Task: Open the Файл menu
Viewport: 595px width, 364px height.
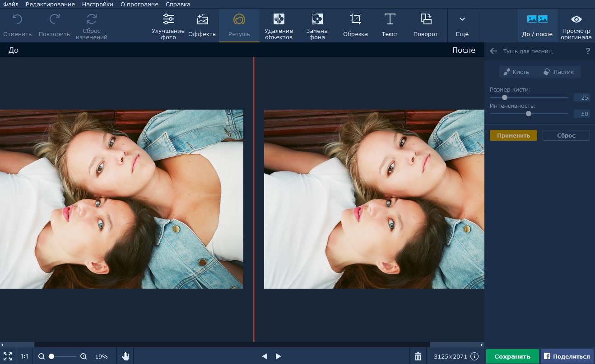Action: [x=11, y=4]
